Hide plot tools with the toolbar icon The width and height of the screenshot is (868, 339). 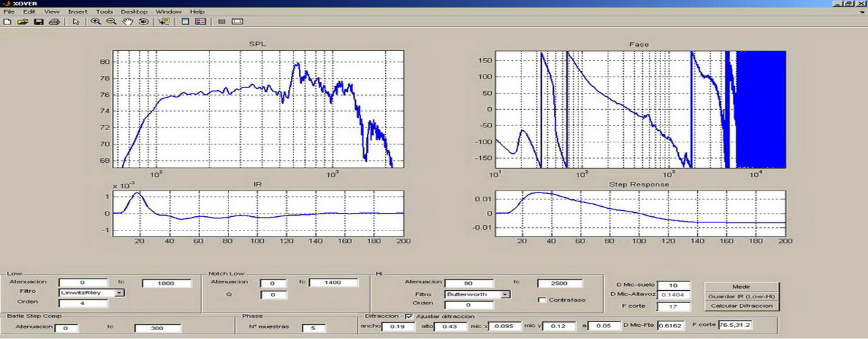coord(222,22)
